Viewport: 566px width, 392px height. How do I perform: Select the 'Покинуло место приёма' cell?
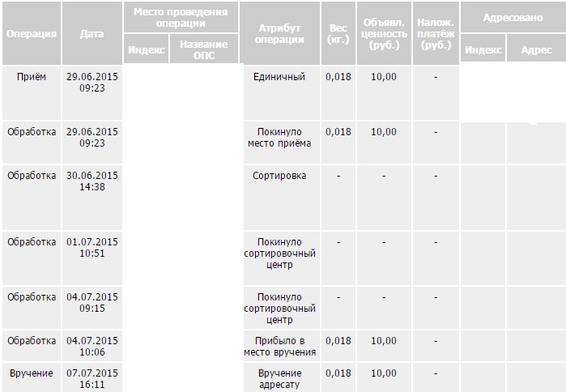pos(279,138)
